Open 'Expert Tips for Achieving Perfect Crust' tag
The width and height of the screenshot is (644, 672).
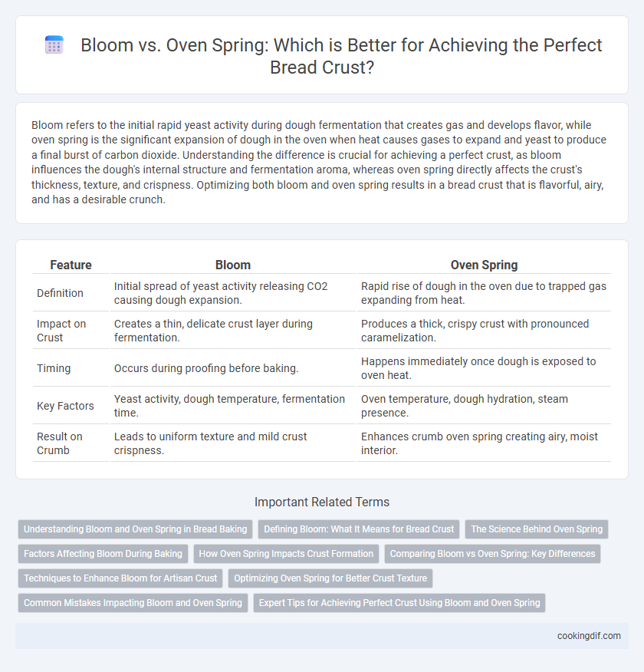[399, 602]
